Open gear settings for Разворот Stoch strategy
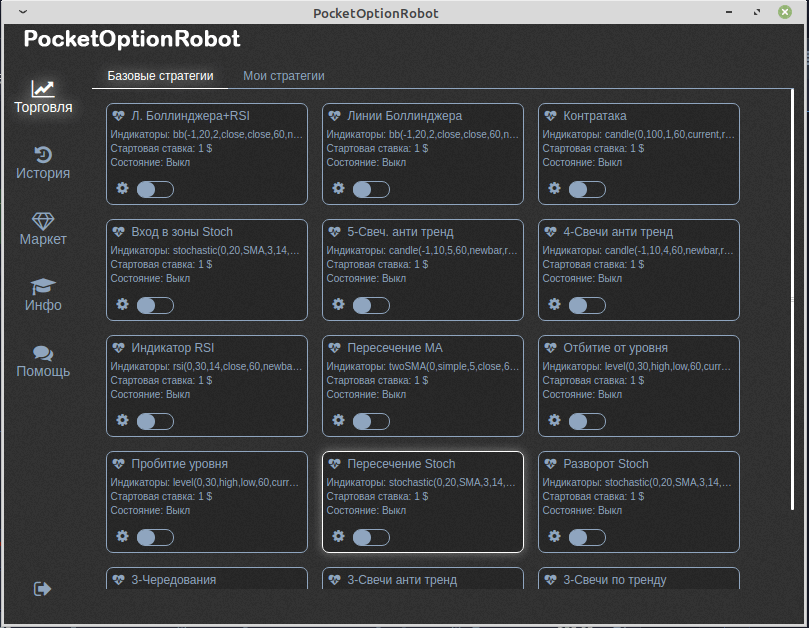Screen dimensions: 809x628 [555, 536]
